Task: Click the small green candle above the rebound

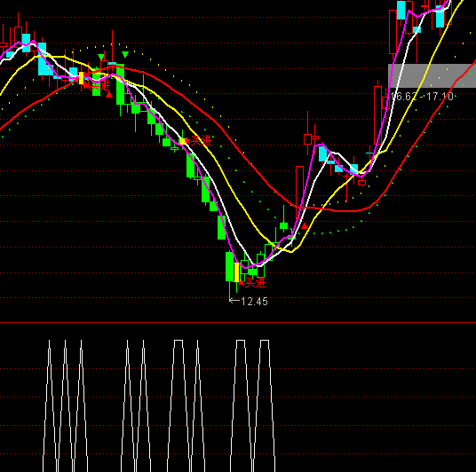Action: click(x=284, y=225)
